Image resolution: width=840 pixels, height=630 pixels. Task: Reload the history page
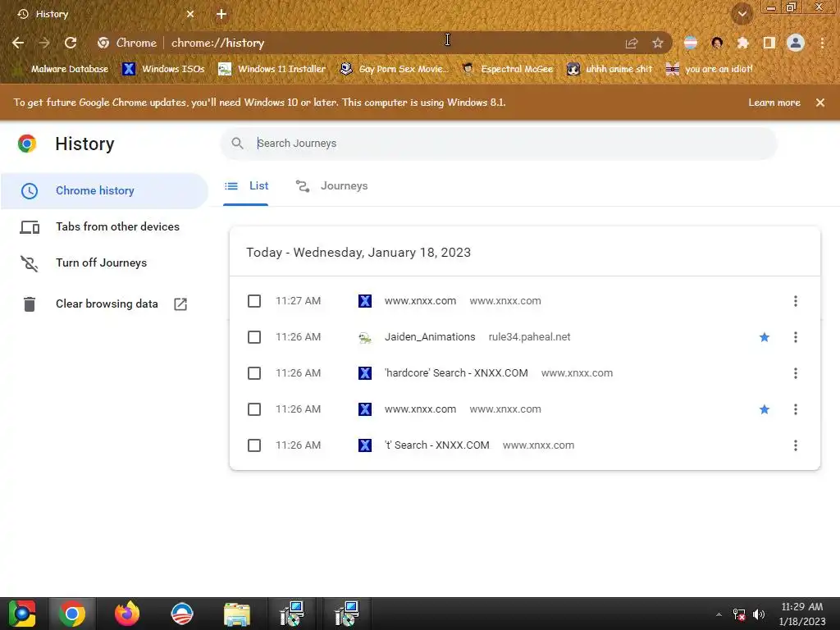click(71, 43)
